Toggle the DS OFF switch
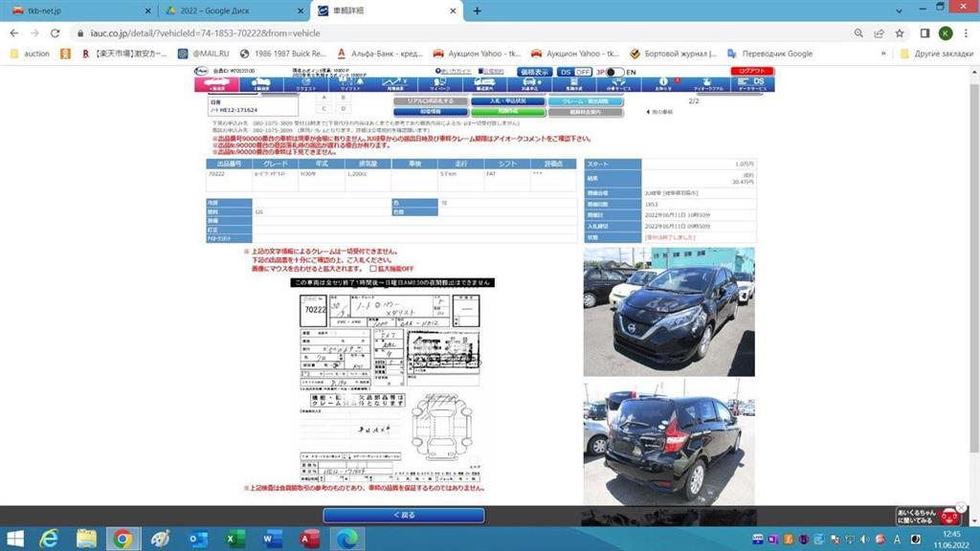The image size is (980, 551). point(575,72)
